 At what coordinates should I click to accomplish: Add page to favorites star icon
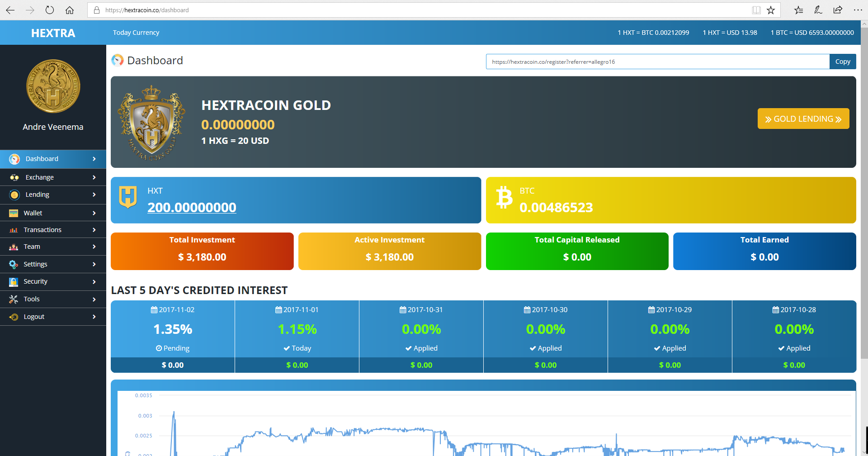pos(771,10)
